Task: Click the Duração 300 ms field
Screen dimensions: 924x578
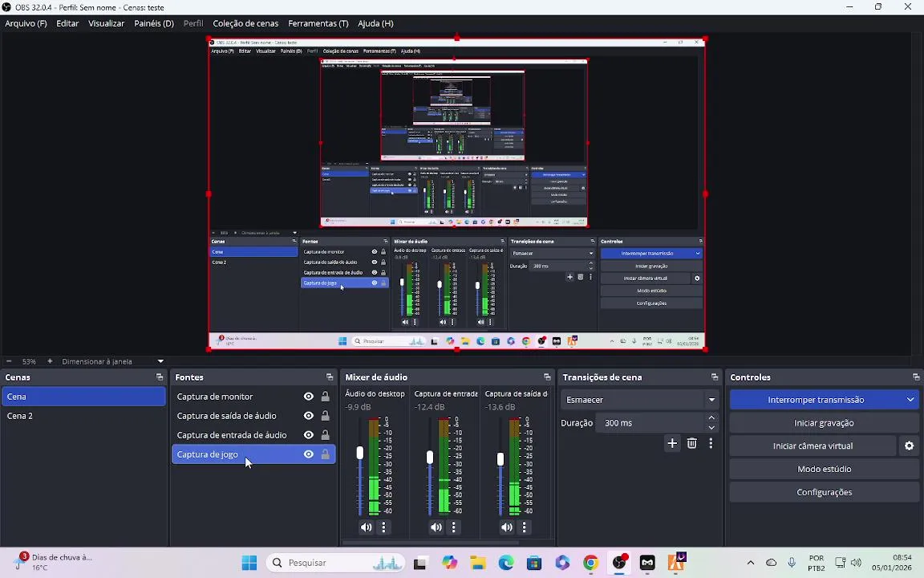Action: [650, 423]
